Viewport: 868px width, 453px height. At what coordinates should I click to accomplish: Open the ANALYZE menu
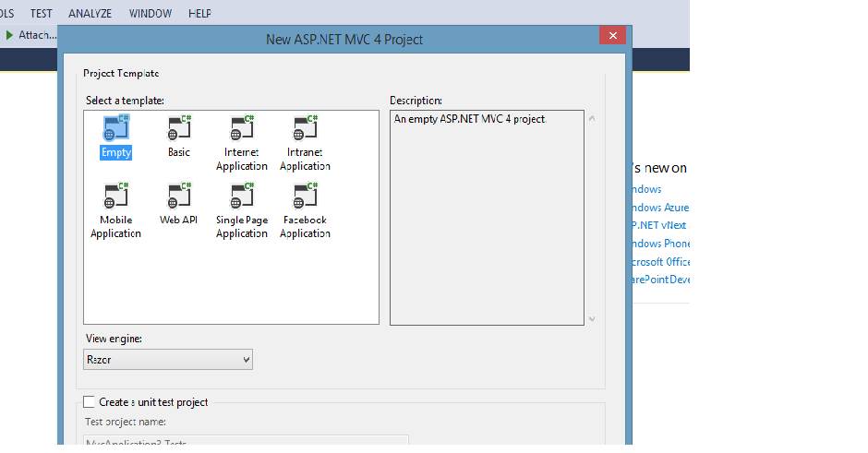pos(90,13)
